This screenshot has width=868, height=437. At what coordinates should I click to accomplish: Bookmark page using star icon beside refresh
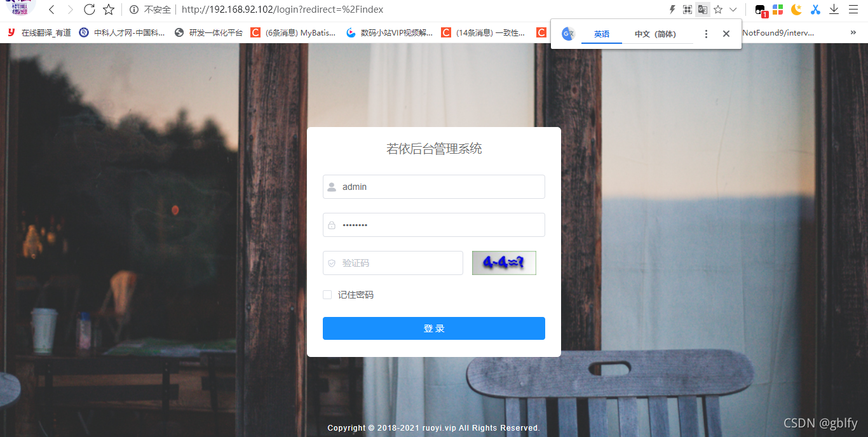[x=109, y=10]
